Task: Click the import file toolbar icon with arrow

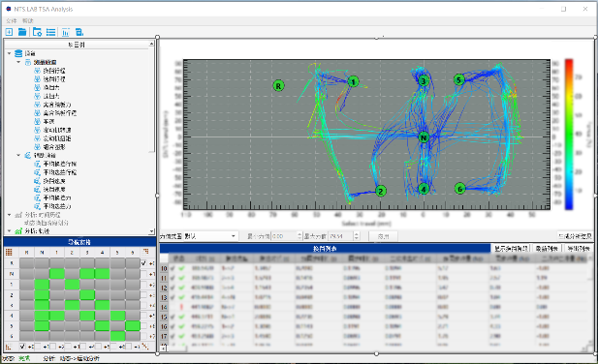Action: (x=9, y=32)
